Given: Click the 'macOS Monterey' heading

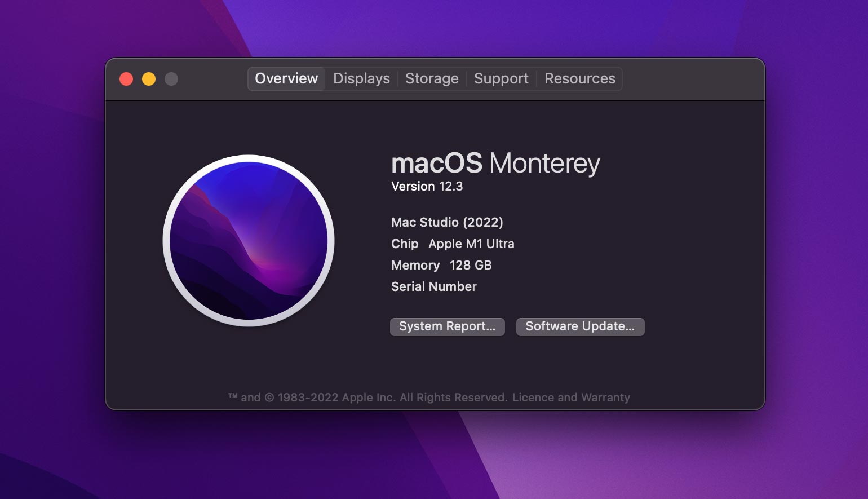Looking at the screenshot, I should pos(495,164).
